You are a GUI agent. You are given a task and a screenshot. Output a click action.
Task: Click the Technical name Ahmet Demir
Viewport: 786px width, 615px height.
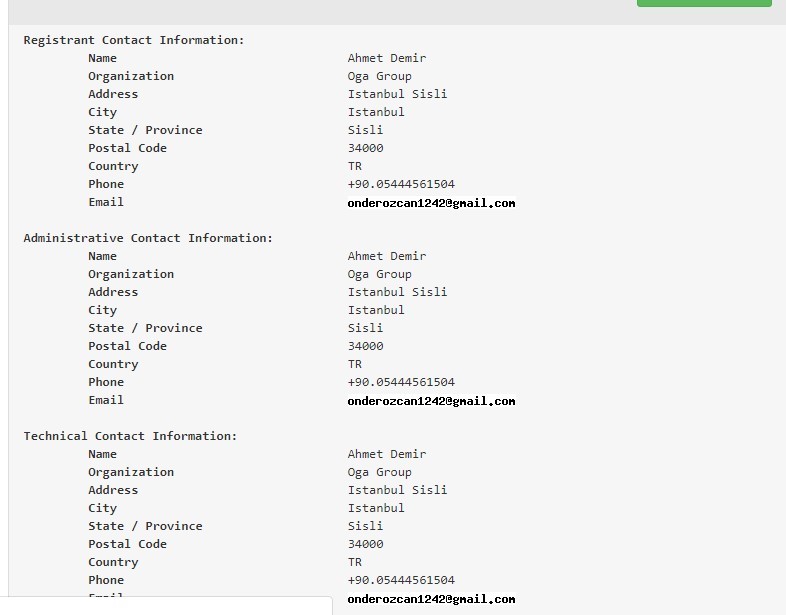pos(386,454)
